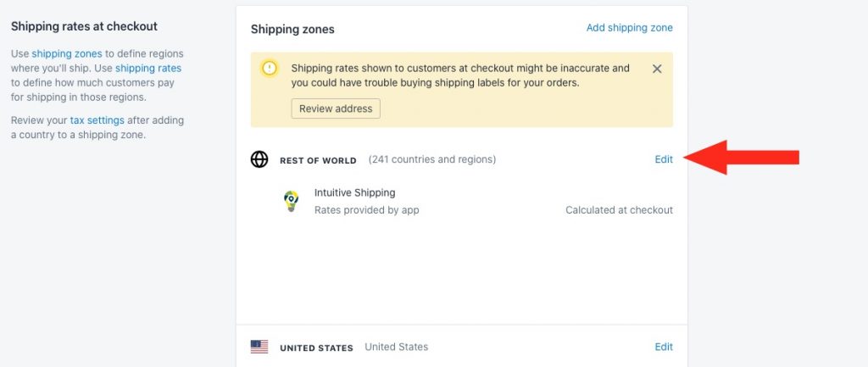Click the Intuitive Shipping lightbulb icon

click(x=291, y=202)
